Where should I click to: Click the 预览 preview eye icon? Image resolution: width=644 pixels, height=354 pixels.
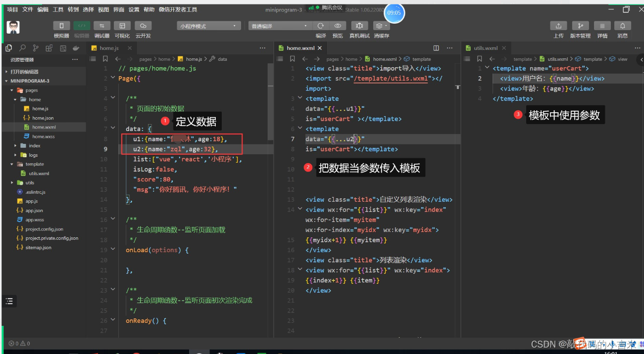(338, 26)
